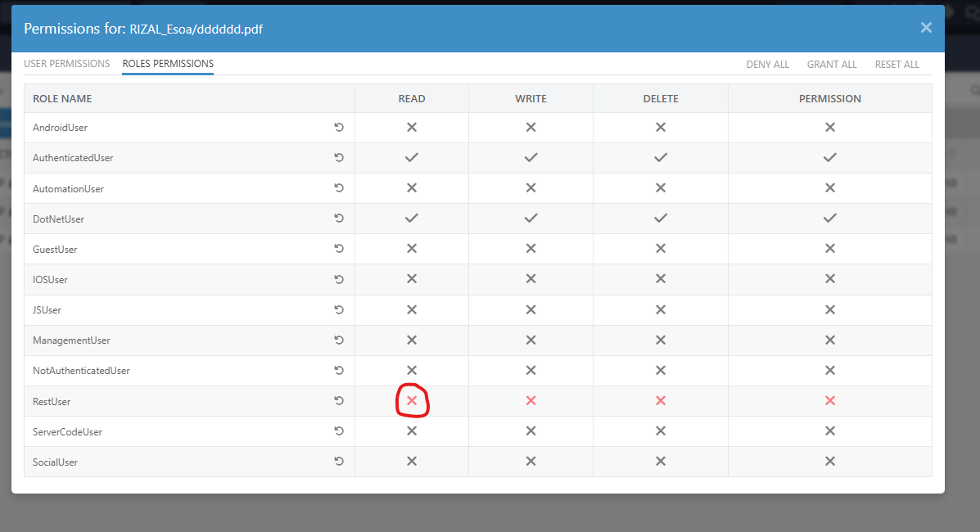Reset permissions for the ServerCodeUser role
Image resolution: width=980 pixels, height=532 pixels.
(339, 431)
